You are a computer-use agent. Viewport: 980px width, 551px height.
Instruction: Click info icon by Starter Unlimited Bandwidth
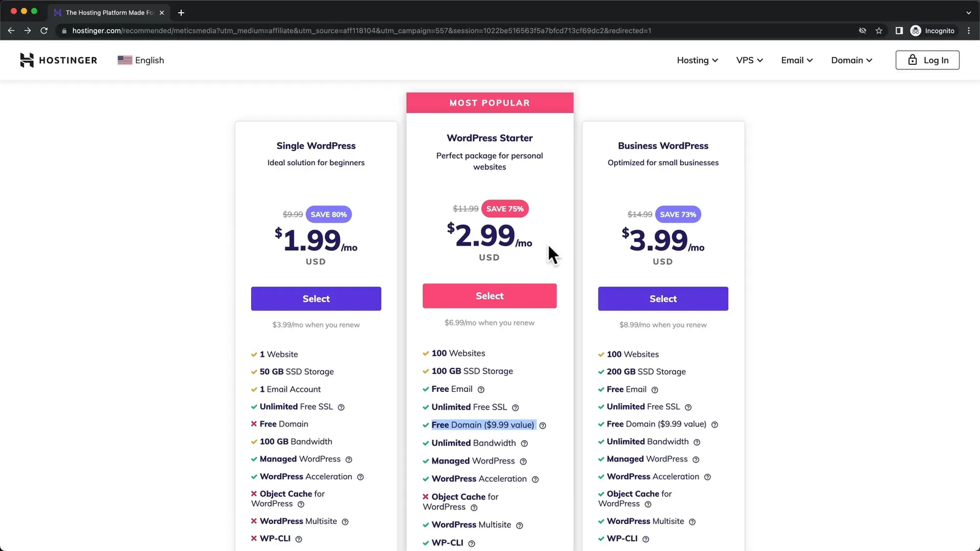pos(524,443)
